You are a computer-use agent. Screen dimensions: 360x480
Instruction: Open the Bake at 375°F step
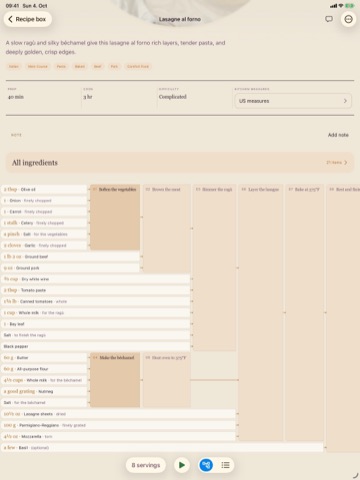304,312
